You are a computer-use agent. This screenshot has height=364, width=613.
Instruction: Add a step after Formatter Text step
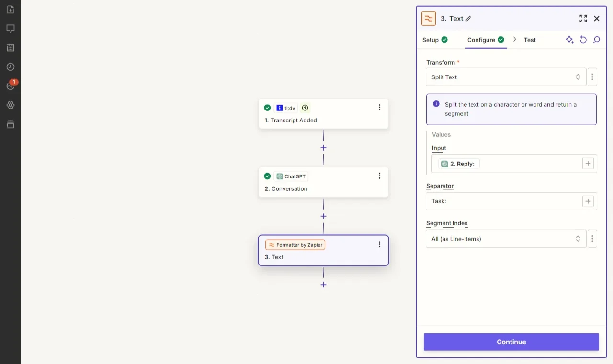[323, 285]
